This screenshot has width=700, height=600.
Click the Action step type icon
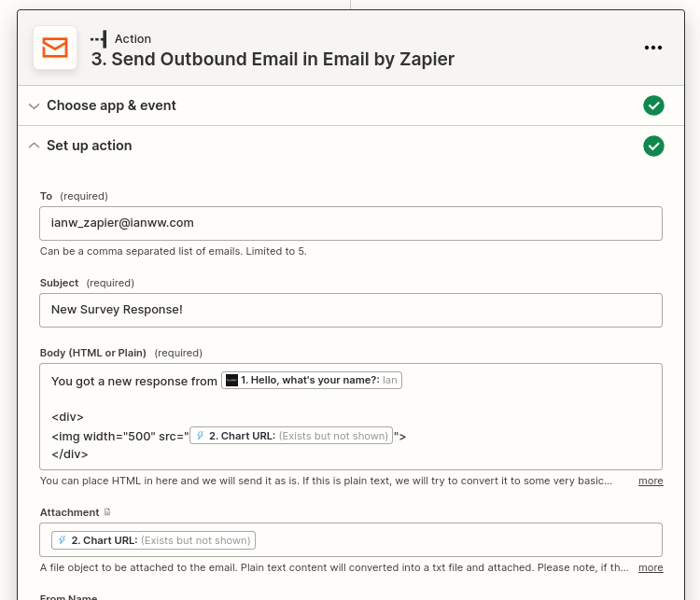pos(99,39)
